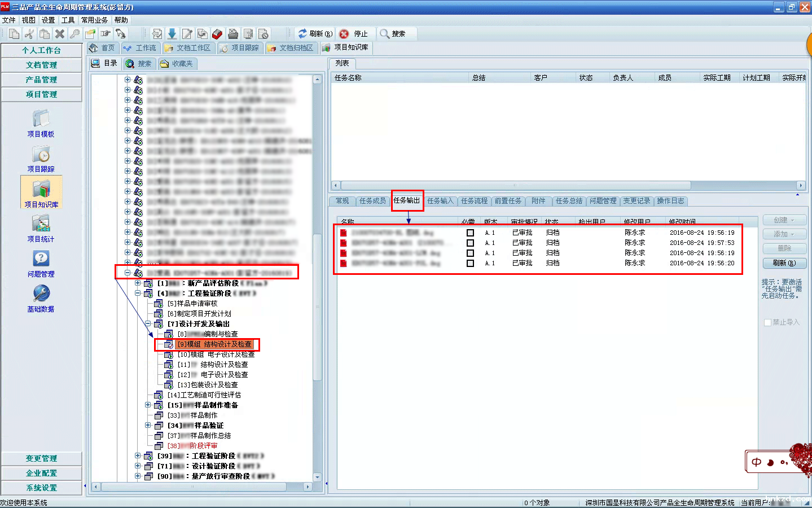Open 产品管理 section in left navigation
Image resolution: width=812 pixels, height=508 pixels.
[x=41, y=80]
